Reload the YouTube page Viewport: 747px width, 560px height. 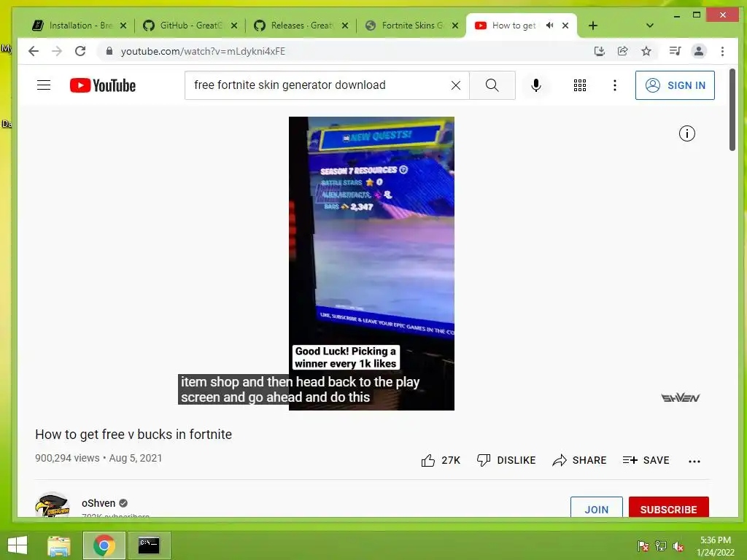(x=80, y=51)
